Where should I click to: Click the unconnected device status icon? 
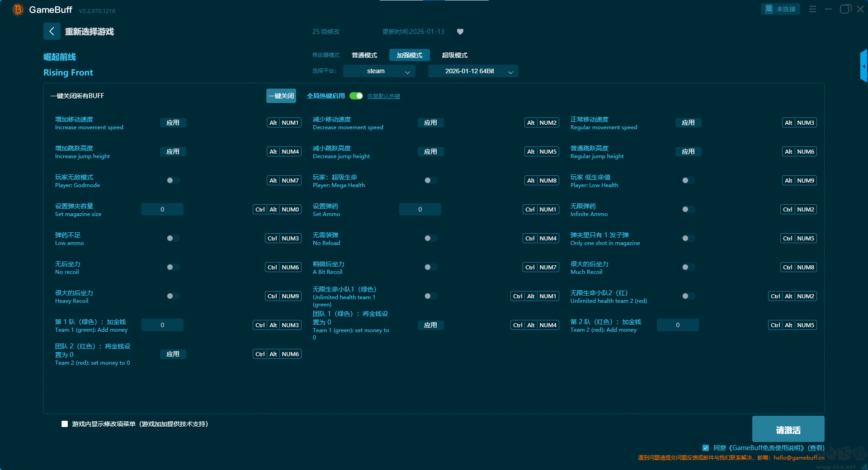pos(780,9)
